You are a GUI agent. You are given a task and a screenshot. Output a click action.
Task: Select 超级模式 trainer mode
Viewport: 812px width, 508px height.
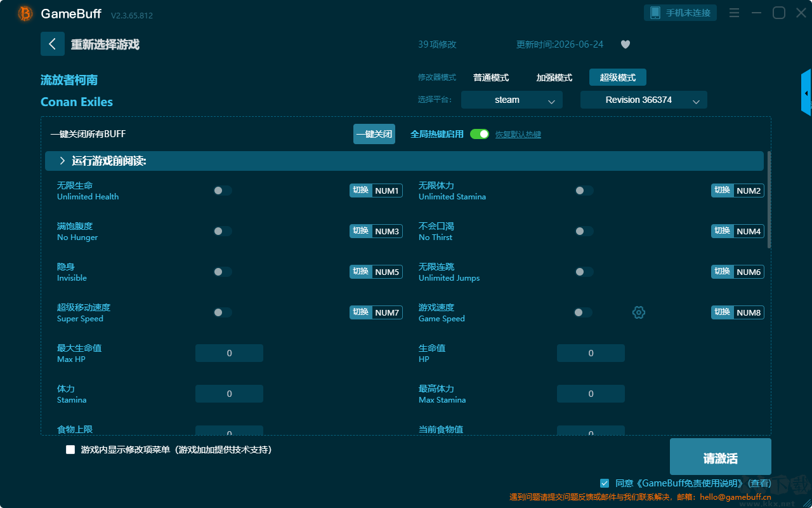tap(618, 77)
